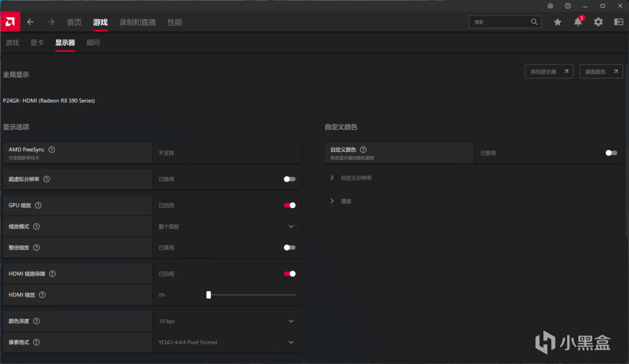Click the magnifier search icon
This screenshot has width=629, height=364.
point(534,22)
